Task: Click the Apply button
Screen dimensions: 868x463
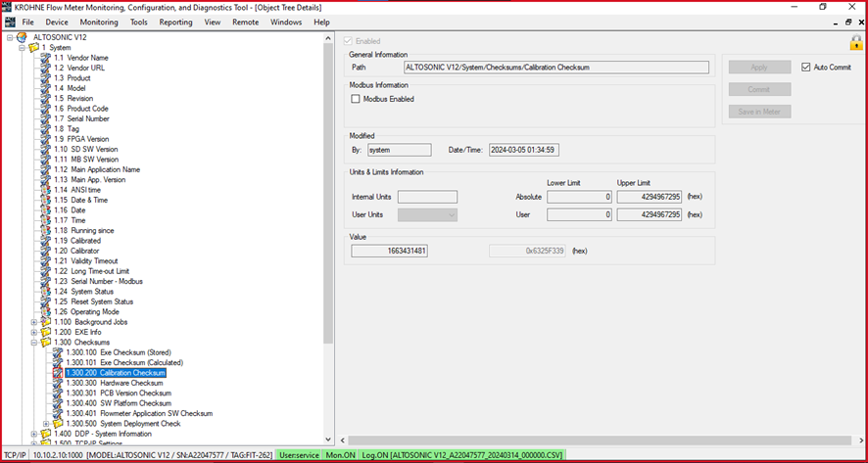Action: [x=759, y=67]
